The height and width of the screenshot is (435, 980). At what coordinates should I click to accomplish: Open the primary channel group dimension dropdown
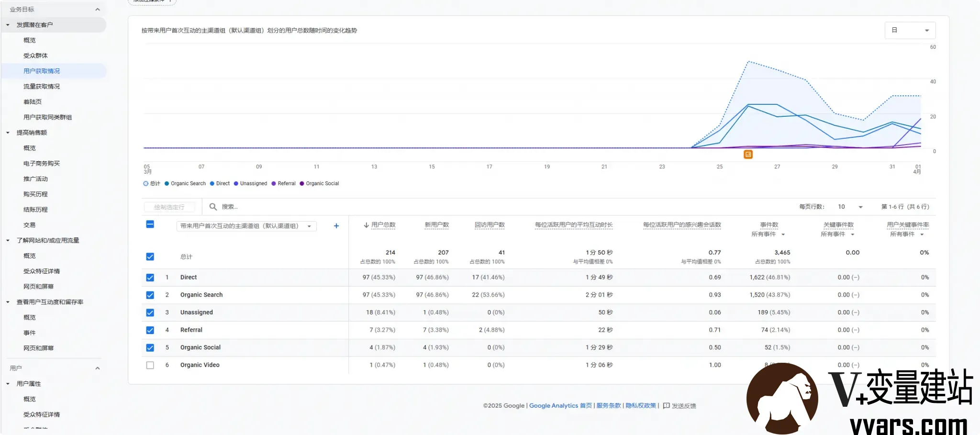(246, 226)
